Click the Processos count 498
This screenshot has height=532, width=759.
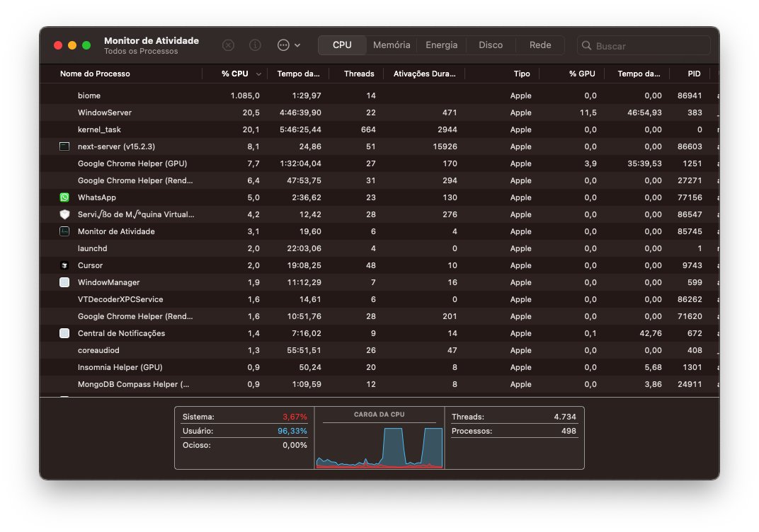pyautogui.click(x=569, y=431)
